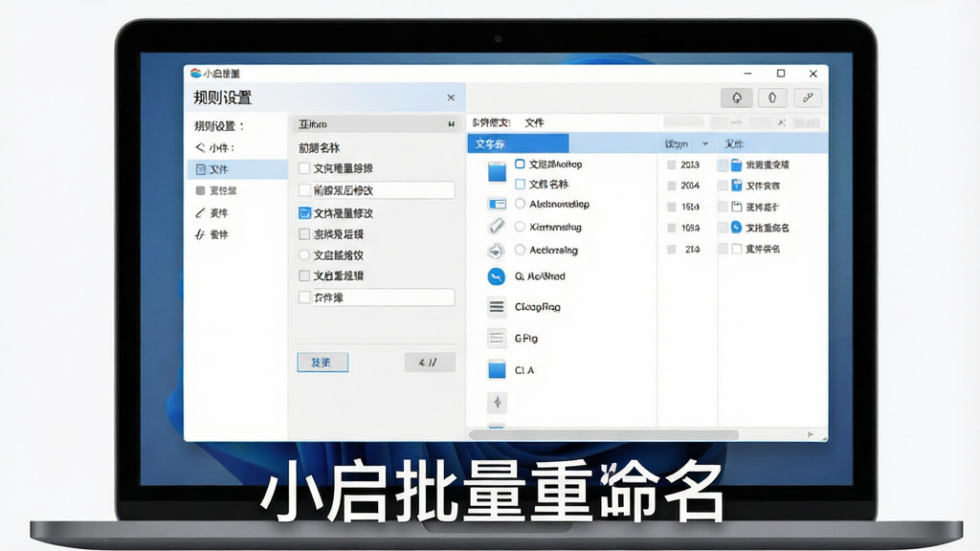Click the blue-outlined button at panel bottom
Screen dimensions: 980x551
[x=323, y=363]
